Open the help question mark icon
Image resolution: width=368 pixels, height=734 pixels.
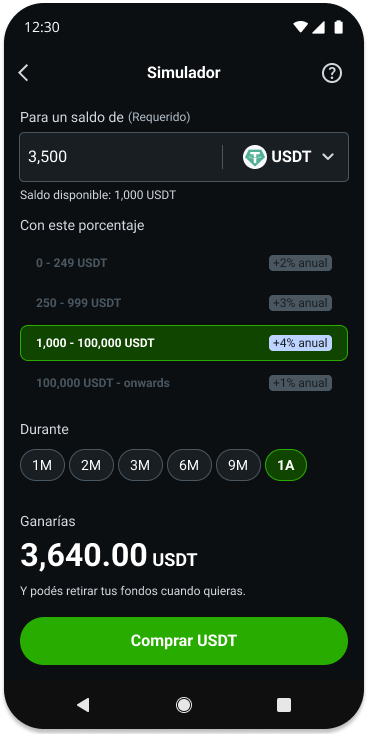coord(332,73)
